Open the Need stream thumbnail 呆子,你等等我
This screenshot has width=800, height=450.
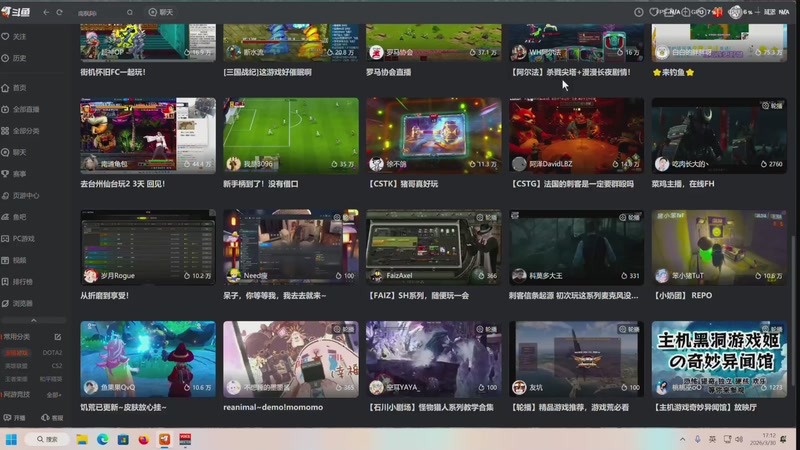tap(291, 247)
